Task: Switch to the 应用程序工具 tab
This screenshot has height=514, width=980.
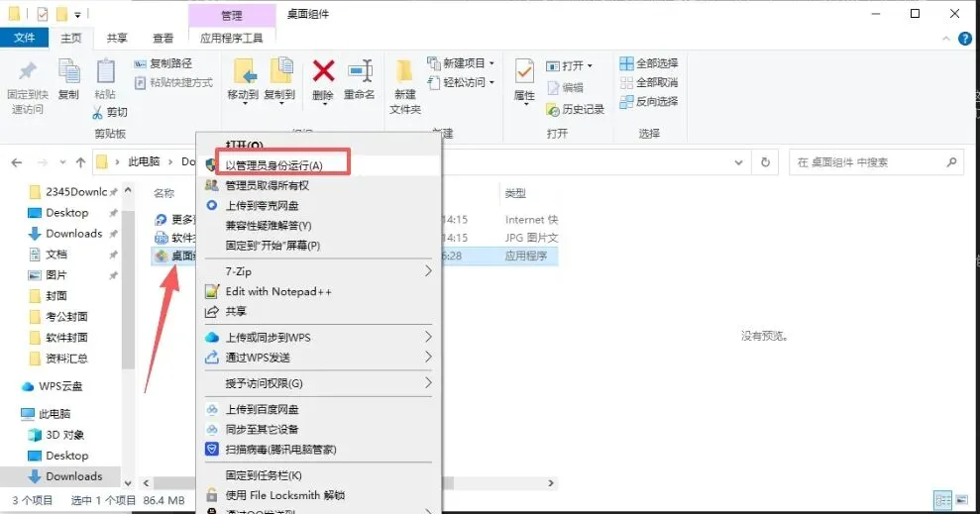Action: pos(231,38)
